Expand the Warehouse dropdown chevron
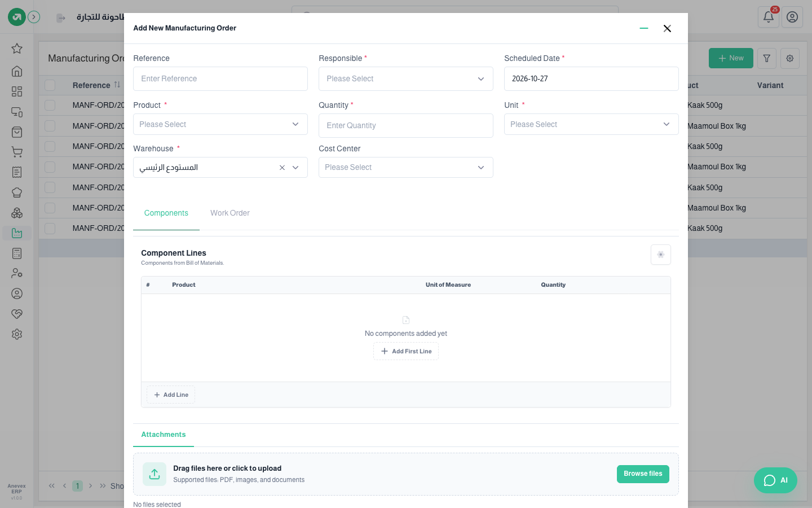Image resolution: width=812 pixels, height=508 pixels. click(295, 168)
